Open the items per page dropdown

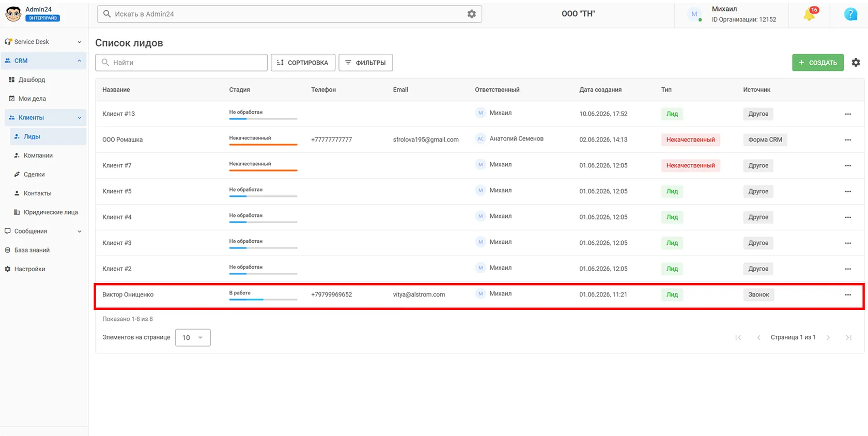pos(193,337)
